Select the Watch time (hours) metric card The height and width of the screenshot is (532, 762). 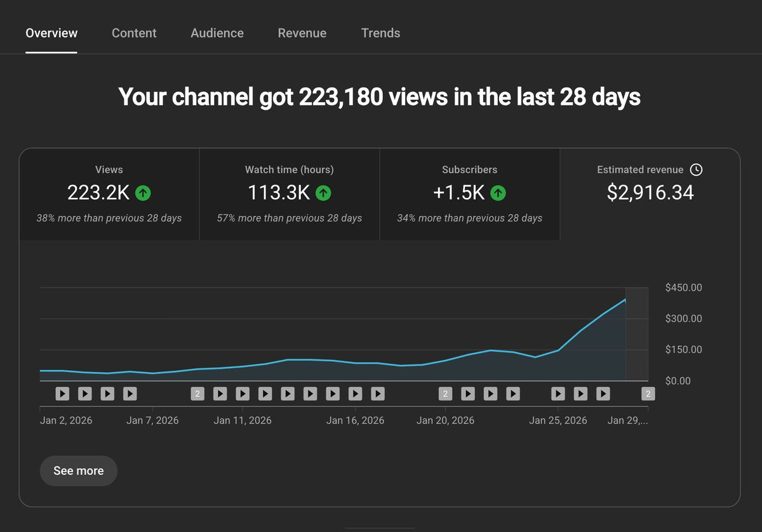[x=290, y=194]
